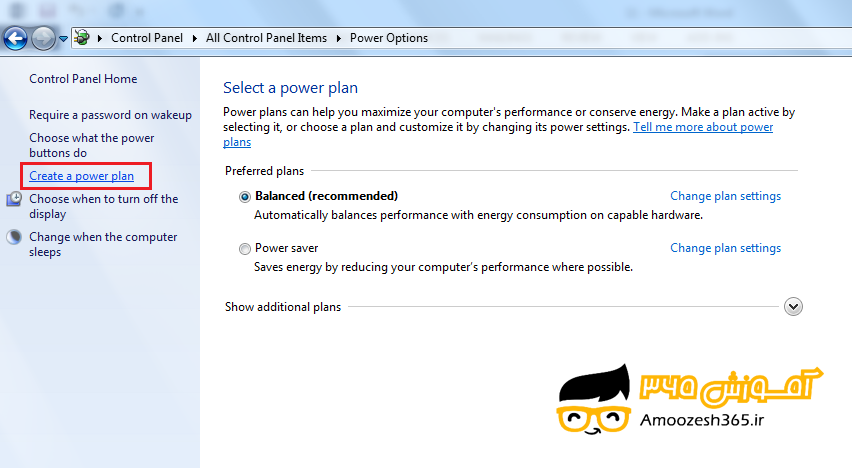Click the moon icon beside computer sleeps option
Screen dimensions: 852x468
(x=15, y=237)
